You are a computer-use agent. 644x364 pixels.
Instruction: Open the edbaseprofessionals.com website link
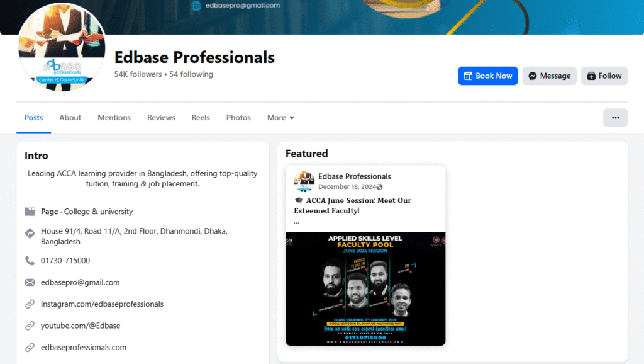pos(84,348)
